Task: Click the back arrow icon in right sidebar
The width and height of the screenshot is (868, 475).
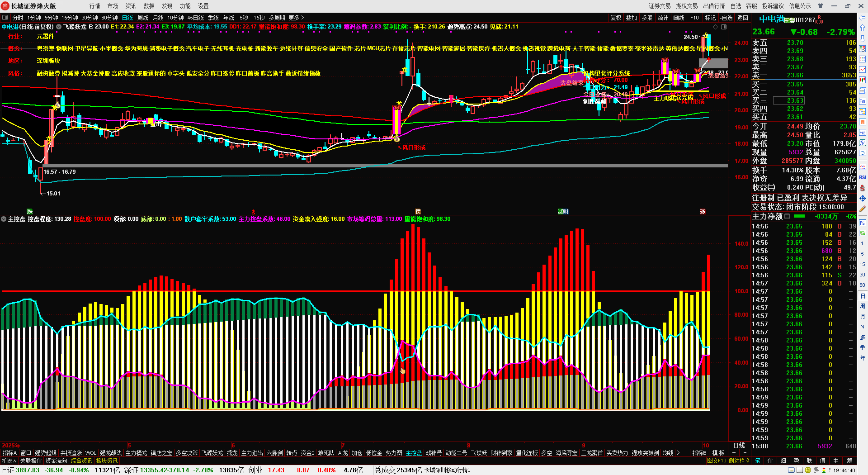Action: tap(863, 18)
